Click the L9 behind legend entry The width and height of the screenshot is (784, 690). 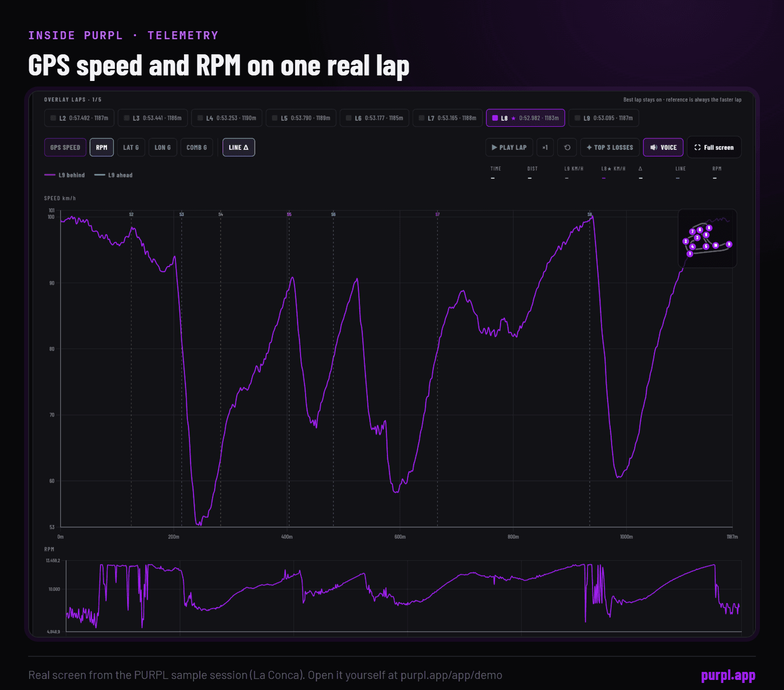(65, 175)
